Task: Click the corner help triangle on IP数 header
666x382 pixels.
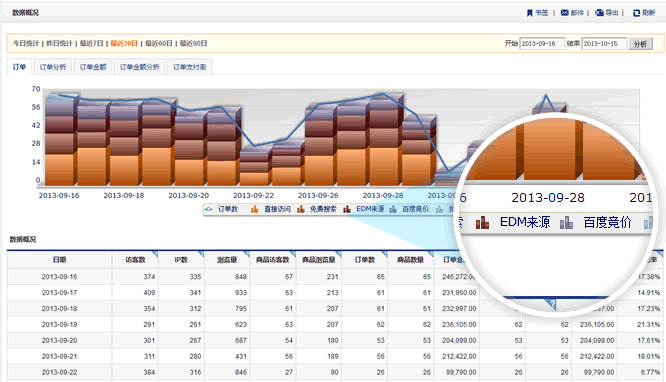Action: pyautogui.click(x=201, y=254)
